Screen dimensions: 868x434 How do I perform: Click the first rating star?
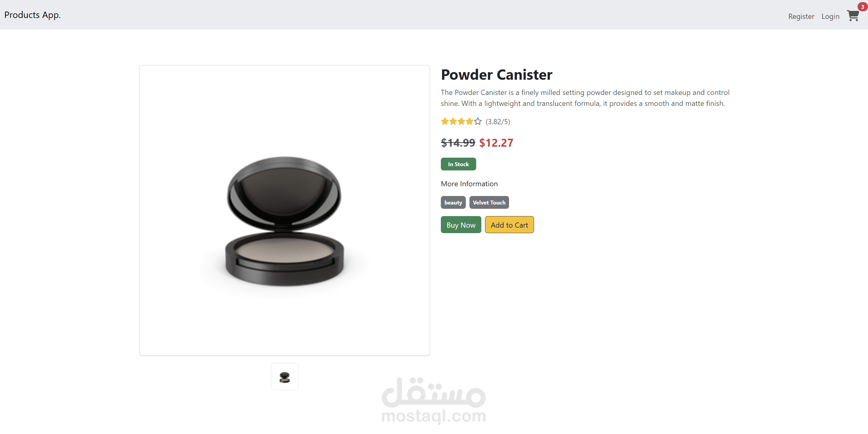point(445,121)
